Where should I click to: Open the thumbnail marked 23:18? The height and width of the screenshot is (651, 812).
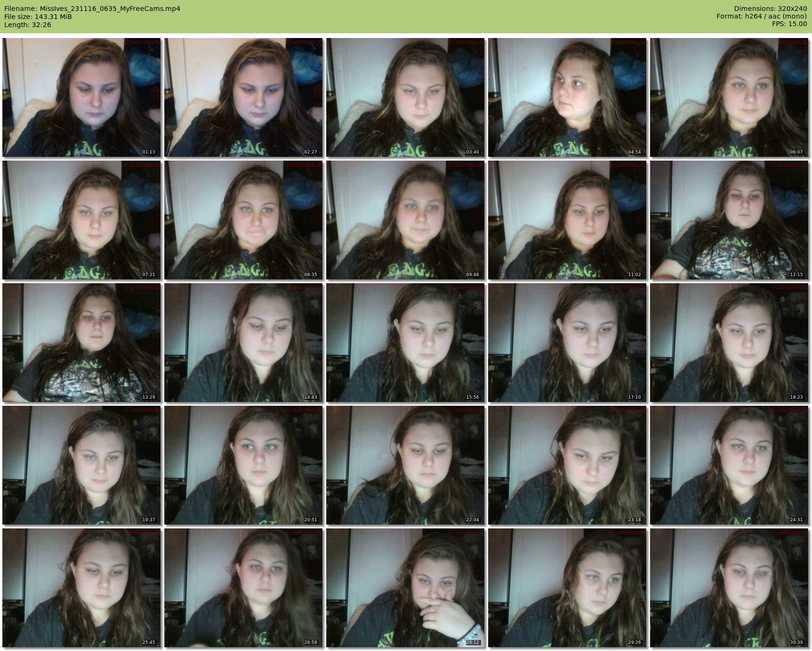coord(567,465)
